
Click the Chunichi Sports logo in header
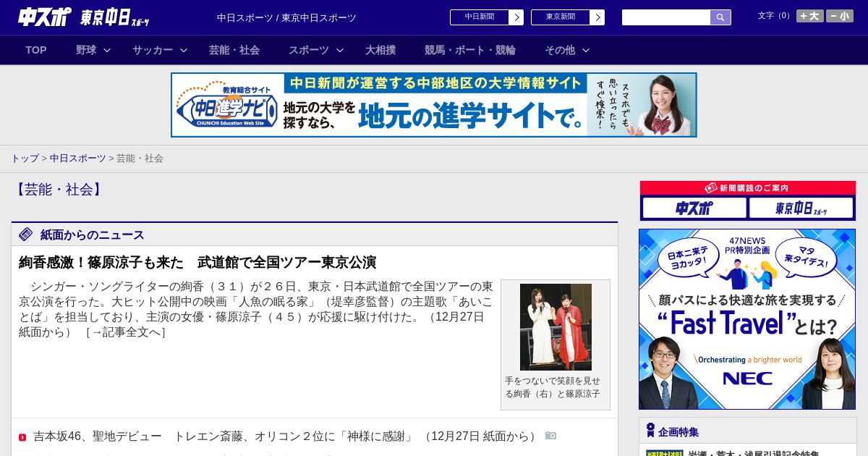tap(45, 17)
